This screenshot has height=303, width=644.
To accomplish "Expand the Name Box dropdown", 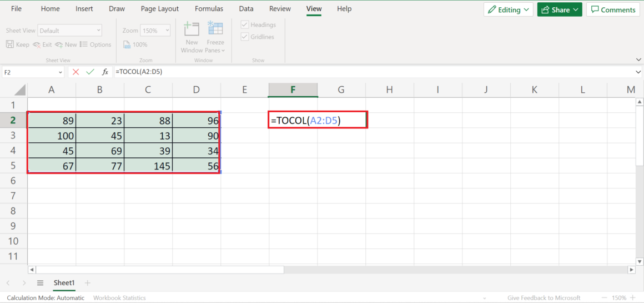I will point(61,72).
